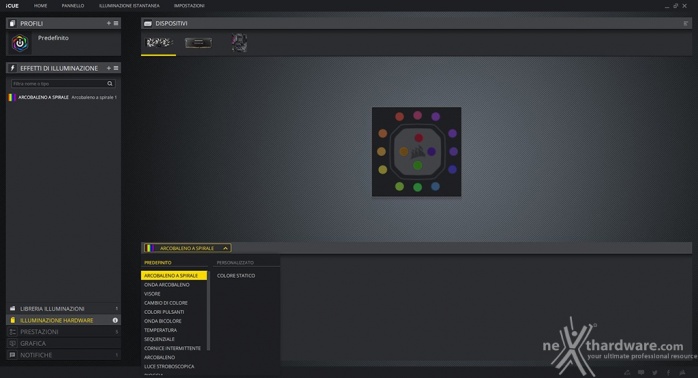Click the Corsair sails logo on pump
Image resolution: width=698 pixels, height=378 pixels.
(418, 152)
